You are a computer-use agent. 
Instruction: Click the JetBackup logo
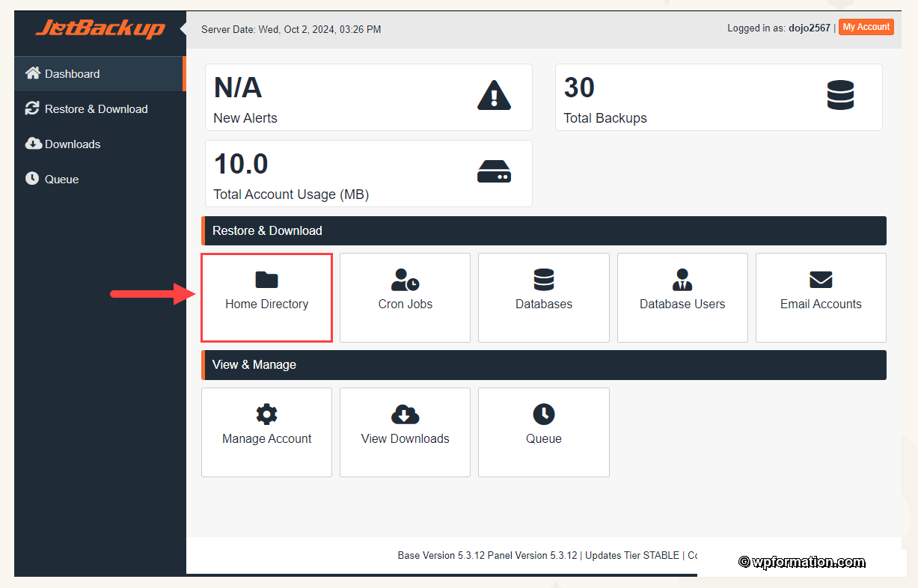[100, 29]
